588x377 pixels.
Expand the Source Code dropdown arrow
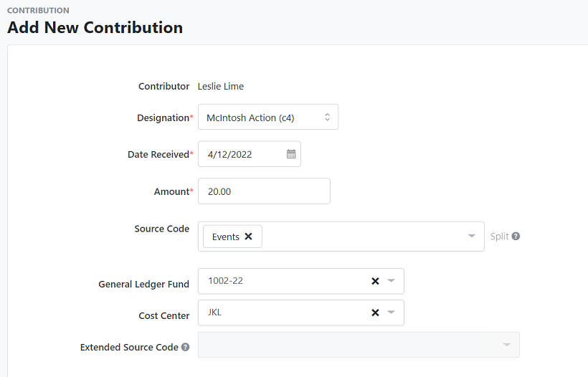click(471, 237)
